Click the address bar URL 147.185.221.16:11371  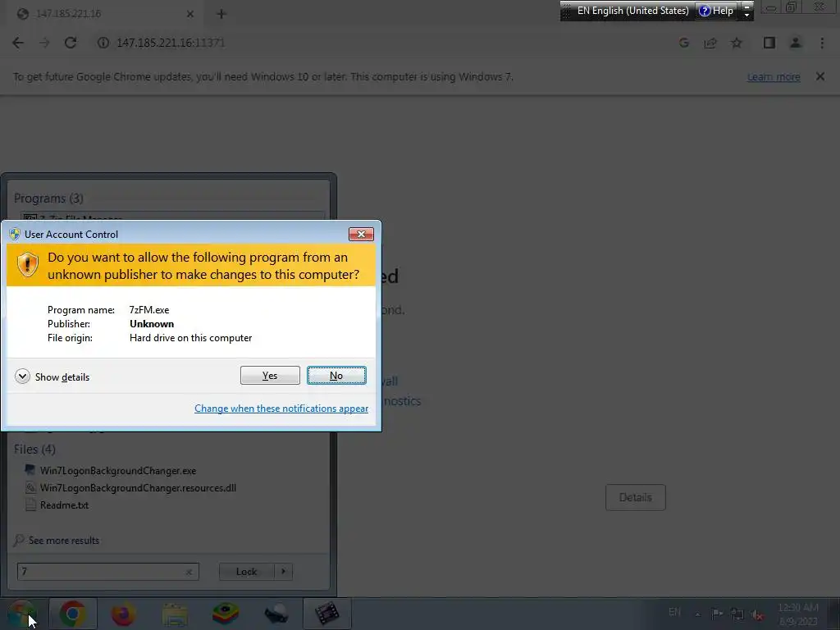pyautogui.click(x=171, y=43)
